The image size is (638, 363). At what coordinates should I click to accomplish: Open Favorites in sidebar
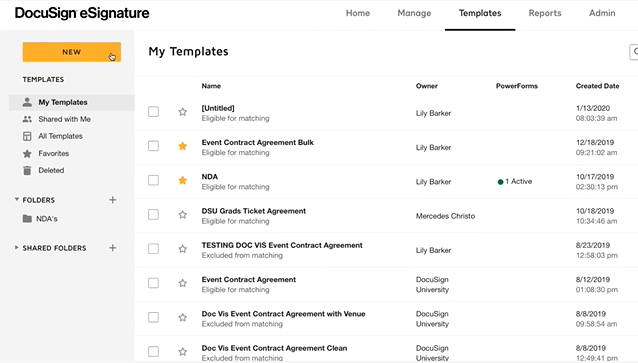(54, 153)
